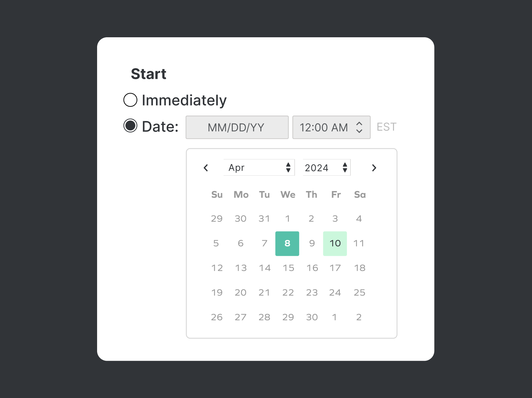Image resolution: width=532 pixels, height=398 pixels.
Task: Select March 31 in the calendar grid
Action: click(264, 219)
